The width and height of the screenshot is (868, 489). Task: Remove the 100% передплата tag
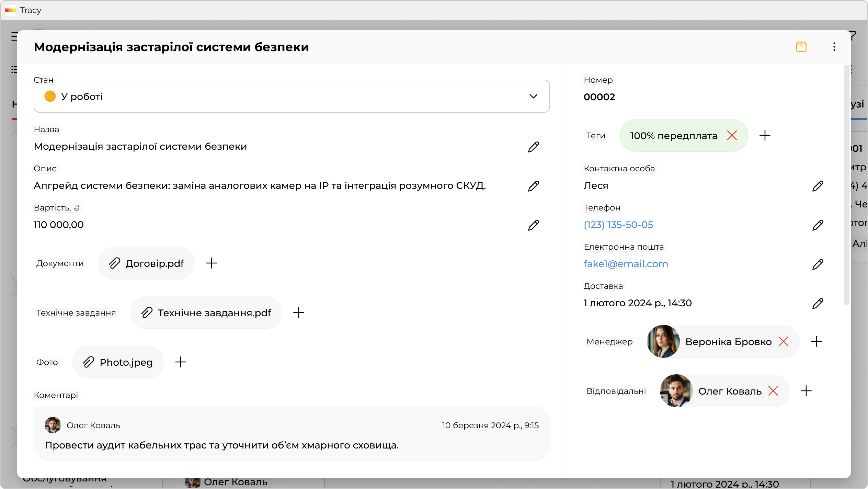click(732, 136)
